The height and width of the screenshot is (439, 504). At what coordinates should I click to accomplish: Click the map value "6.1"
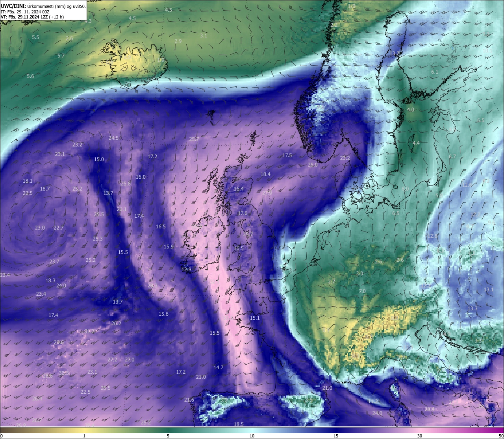pos(435,72)
